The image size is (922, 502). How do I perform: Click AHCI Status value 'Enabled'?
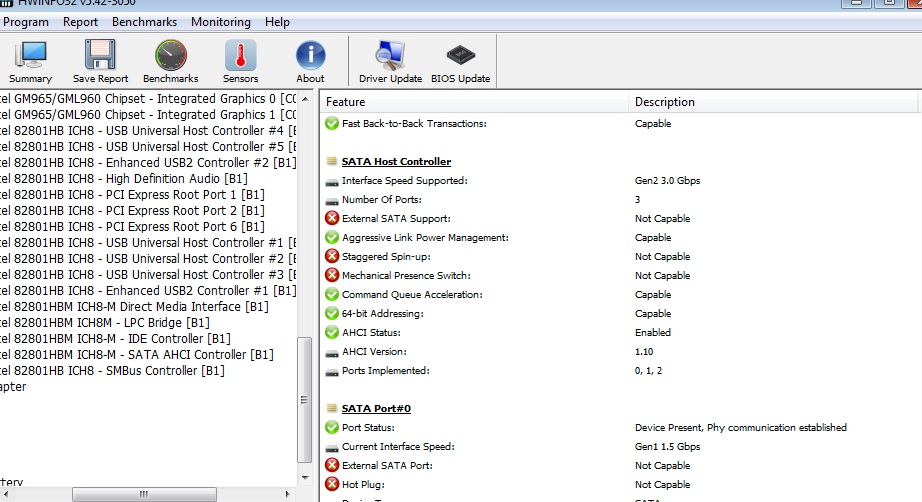653,332
